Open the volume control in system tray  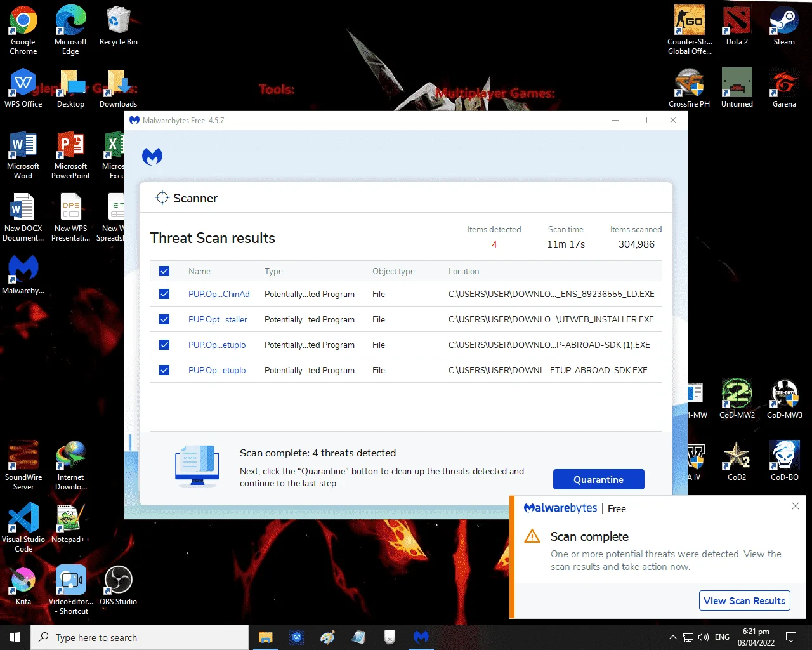click(704, 637)
